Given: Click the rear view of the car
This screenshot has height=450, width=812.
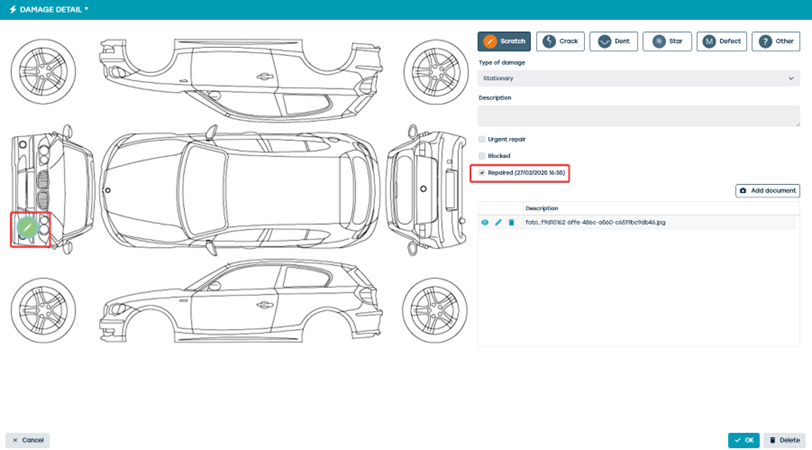Looking at the screenshot, I should point(426,190).
